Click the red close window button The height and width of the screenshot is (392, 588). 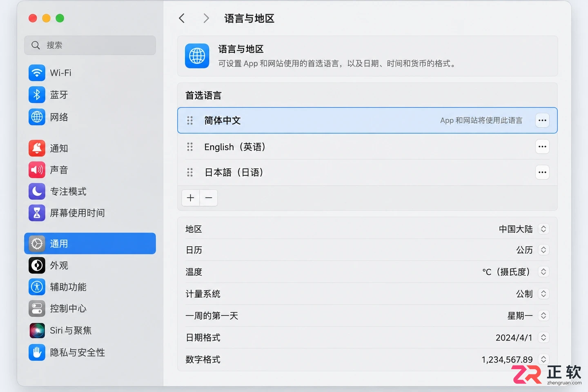click(x=33, y=18)
